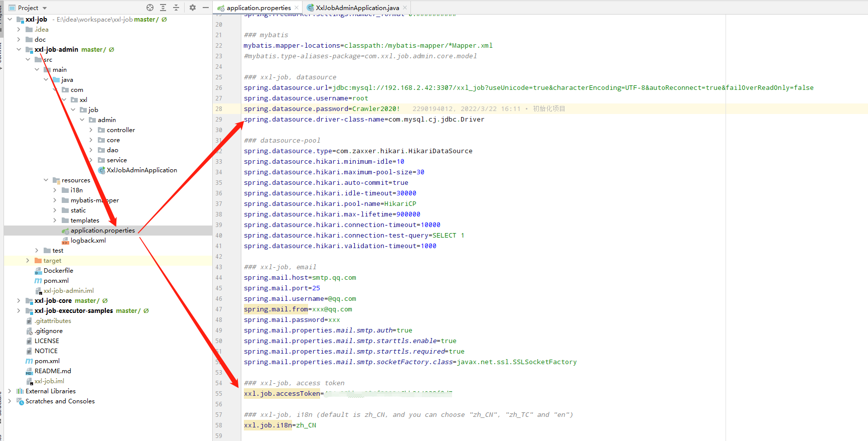868x441 pixels.
Task: Click the External Libraries icon
Action: tap(20, 391)
